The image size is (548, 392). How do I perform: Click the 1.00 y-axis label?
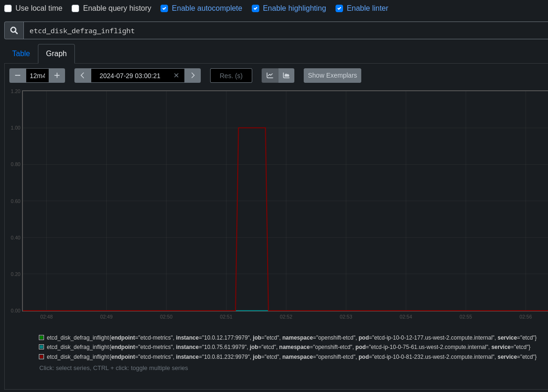(x=16, y=128)
